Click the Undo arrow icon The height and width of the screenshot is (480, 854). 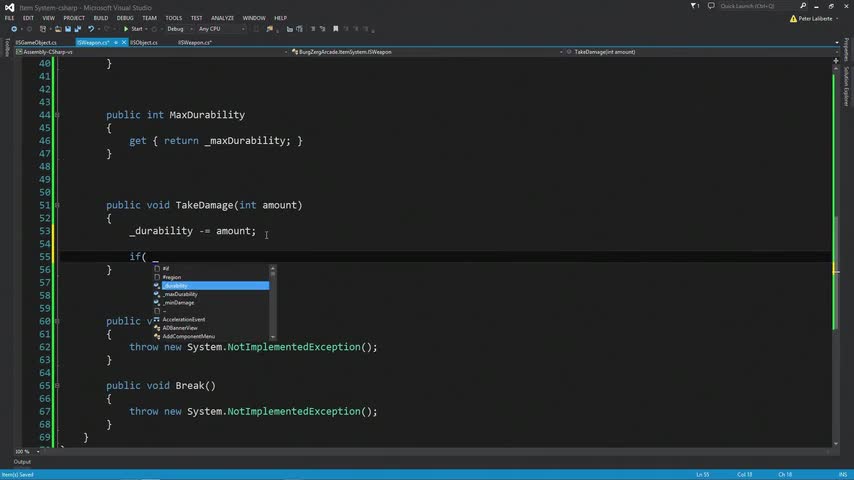91,29
